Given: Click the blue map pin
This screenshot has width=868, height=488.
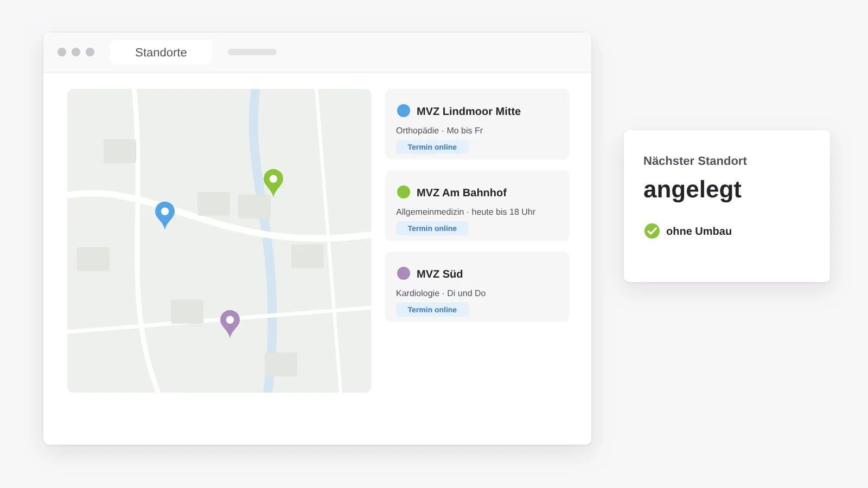Looking at the screenshot, I should 165,215.
